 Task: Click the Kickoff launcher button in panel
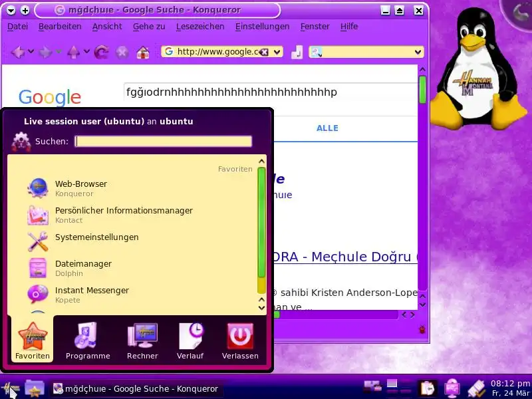coord(10,388)
